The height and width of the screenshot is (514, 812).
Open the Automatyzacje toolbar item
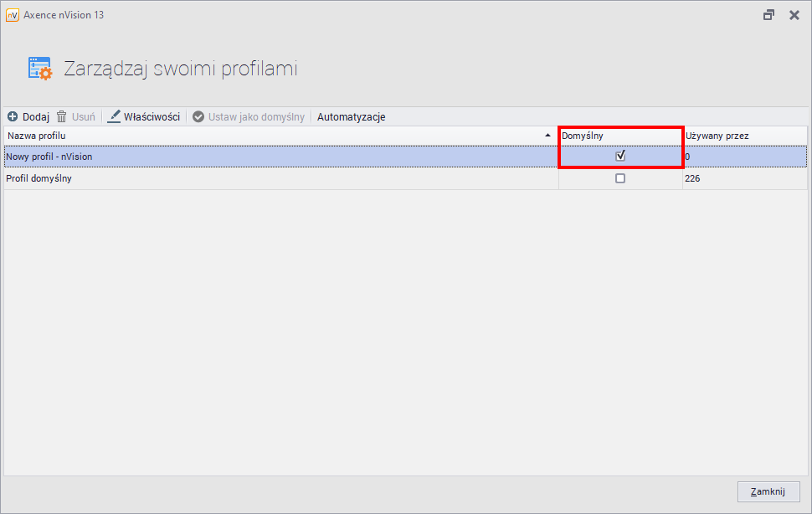point(351,117)
